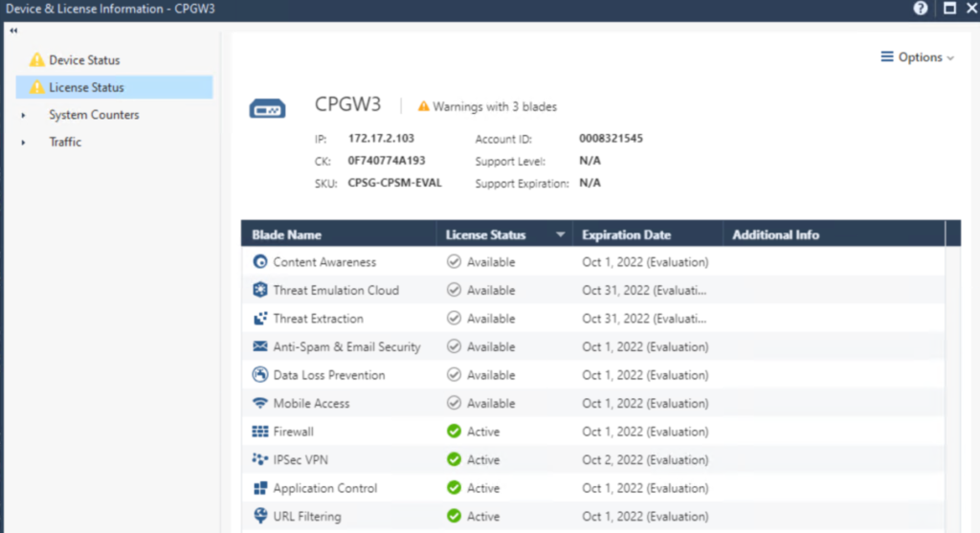The width and height of the screenshot is (980, 533).
Task: Click the Firewall grid icon
Action: [260, 432]
